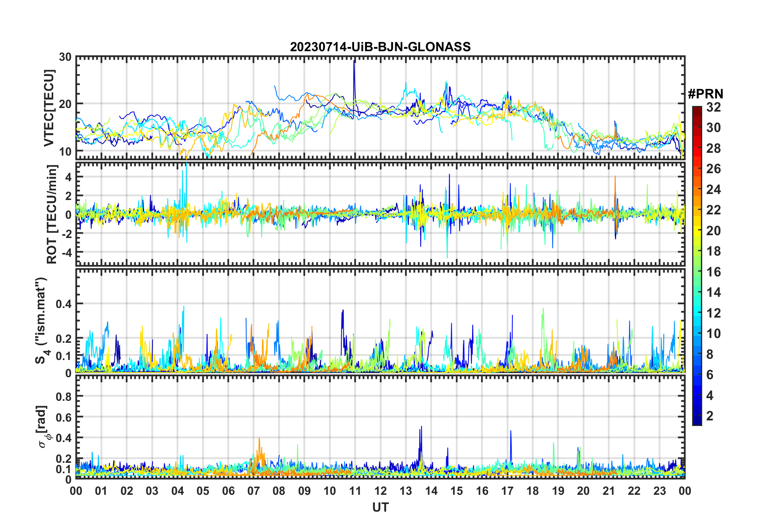Select the x-axis hour tick 19
The height and width of the screenshot is (532, 761).
click(558, 491)
